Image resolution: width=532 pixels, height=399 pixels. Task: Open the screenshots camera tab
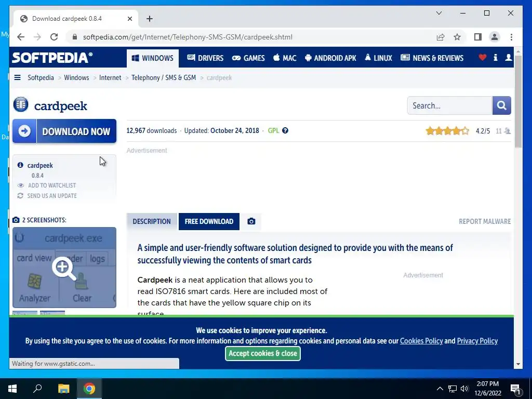click(251, 221)
